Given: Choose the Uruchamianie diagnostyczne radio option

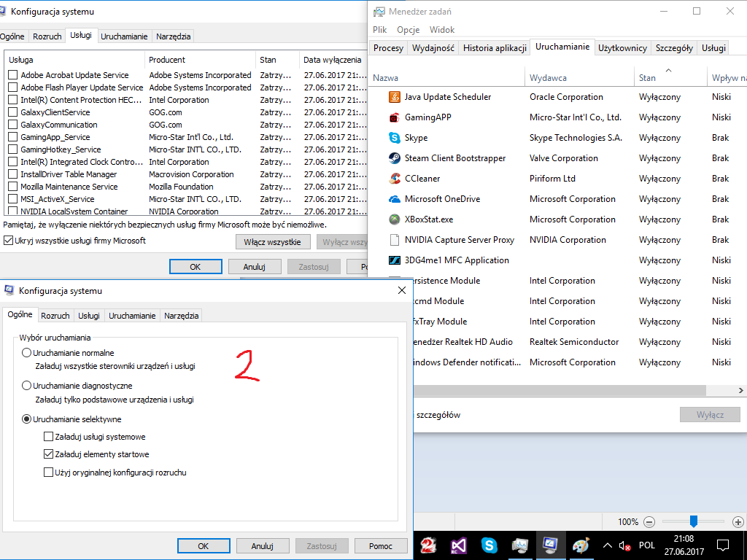Looking at the screenshot, I should coord(27,386).
